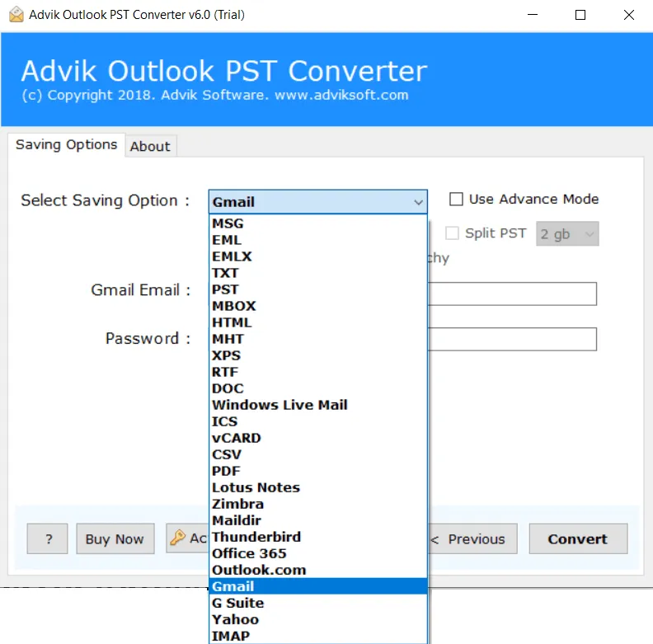
Task: Choose Thunderbird in the list
Action: click(x=318, y=537)
